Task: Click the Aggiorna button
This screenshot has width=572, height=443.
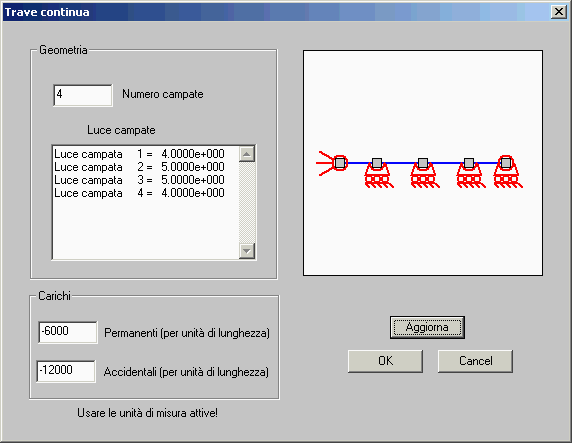Action: pyautogui.click(x=427, y=327)
